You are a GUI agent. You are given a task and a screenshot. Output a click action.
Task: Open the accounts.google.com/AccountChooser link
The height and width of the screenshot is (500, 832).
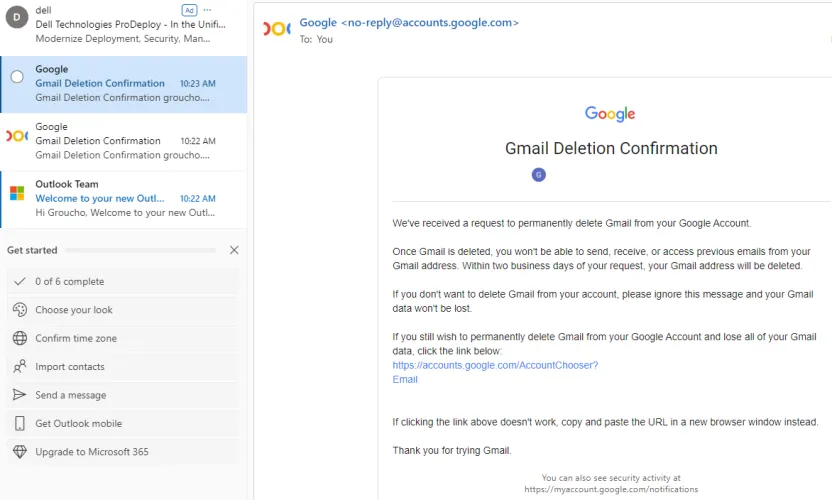pos(495,365)
